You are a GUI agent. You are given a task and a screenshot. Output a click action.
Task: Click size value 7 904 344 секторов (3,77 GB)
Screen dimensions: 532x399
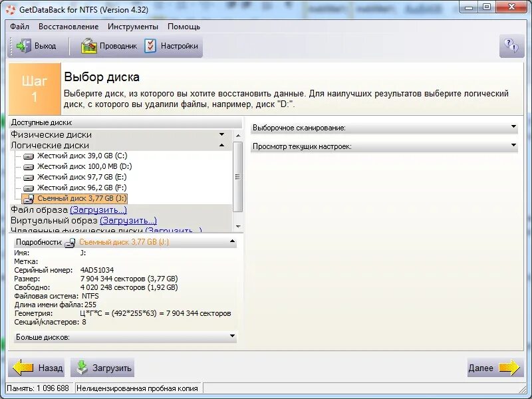click(129, 279)
